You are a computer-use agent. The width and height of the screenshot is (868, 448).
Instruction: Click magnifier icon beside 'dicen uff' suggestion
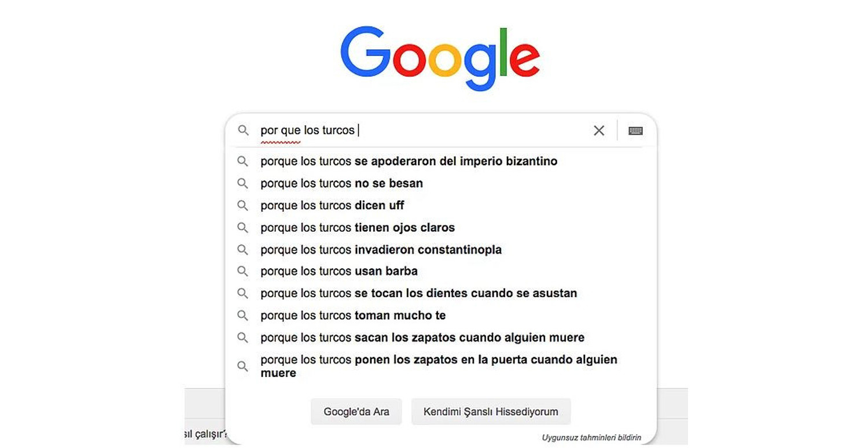(243, 205)
